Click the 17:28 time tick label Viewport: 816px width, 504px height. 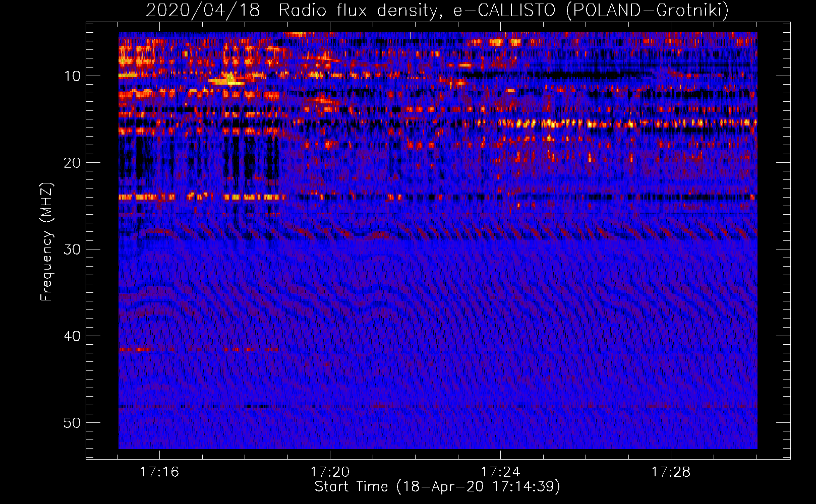(x=671, y=472)
